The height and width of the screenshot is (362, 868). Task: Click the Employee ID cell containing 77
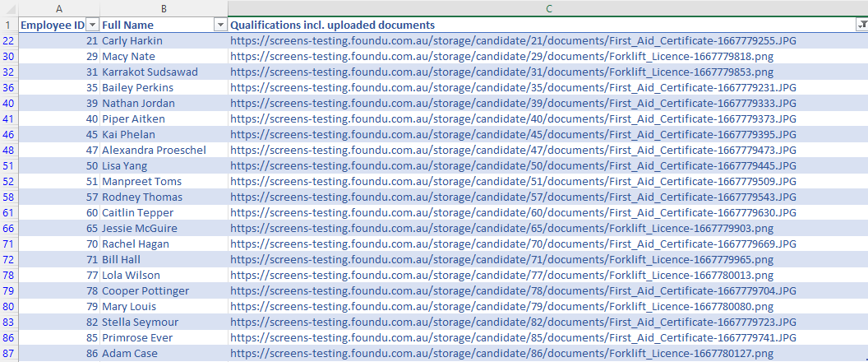58,275
